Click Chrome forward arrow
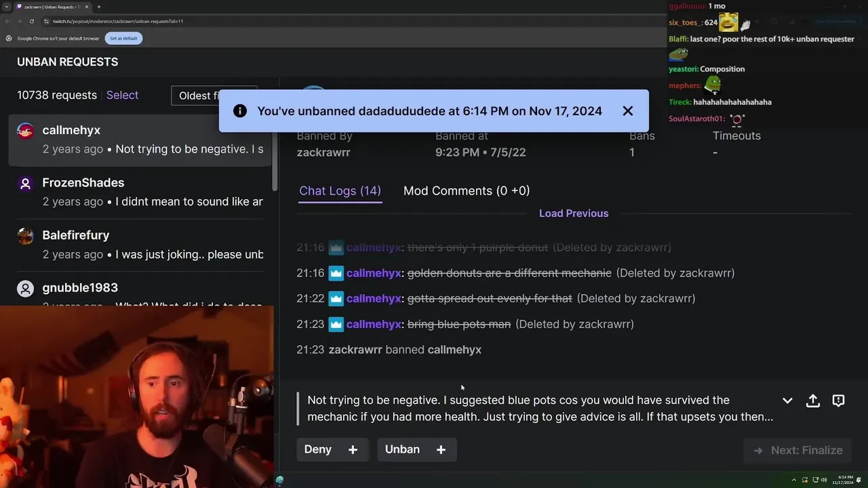 pos(19,21)
